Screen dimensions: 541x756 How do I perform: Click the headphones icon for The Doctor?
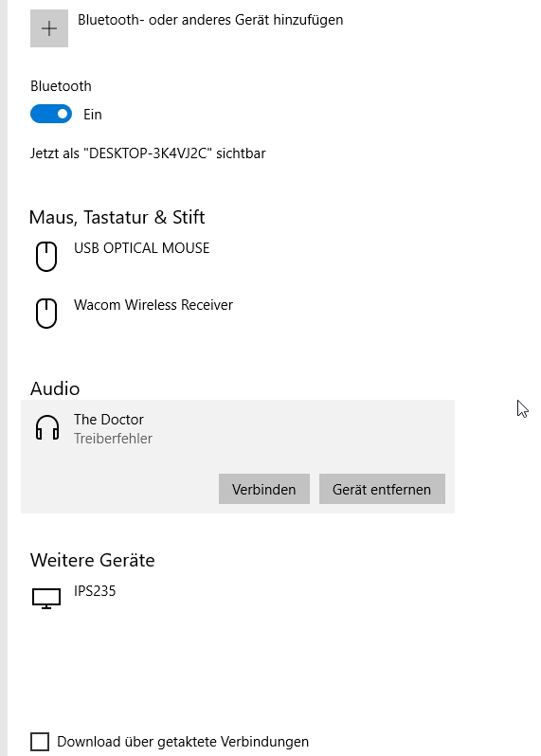point(47,427)
